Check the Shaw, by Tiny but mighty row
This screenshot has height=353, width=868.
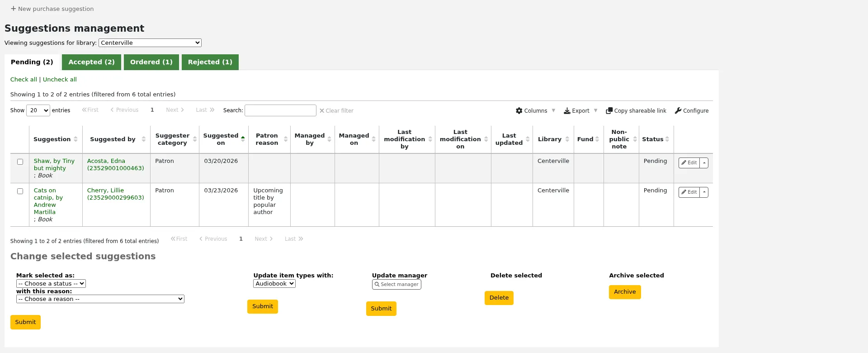[20, 162]
